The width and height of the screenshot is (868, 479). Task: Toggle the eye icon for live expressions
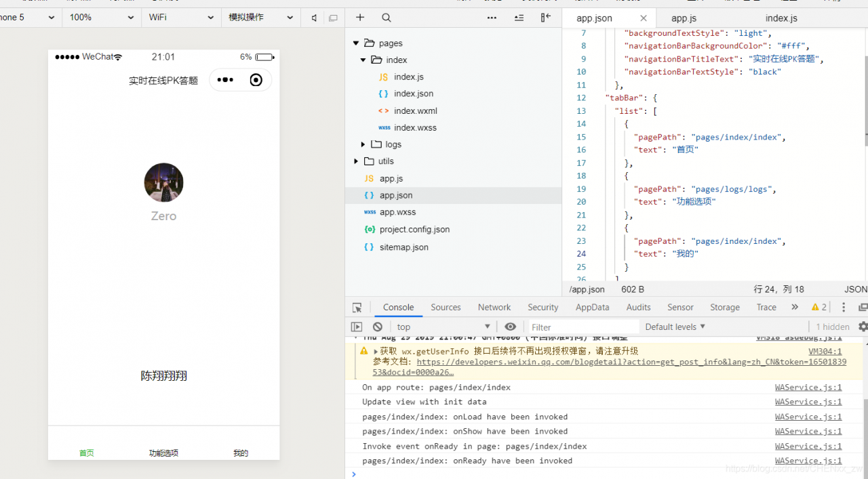pyautogui.click(x=511, y=327)
